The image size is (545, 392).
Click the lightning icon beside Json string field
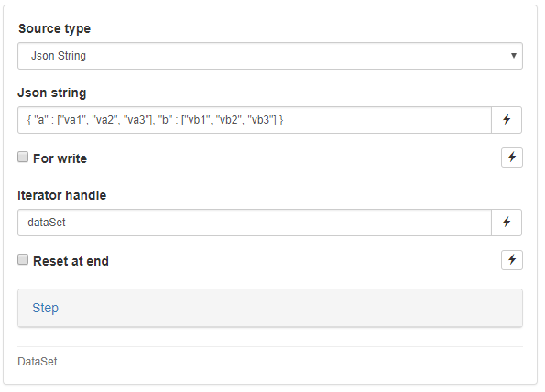click(507, 120)
